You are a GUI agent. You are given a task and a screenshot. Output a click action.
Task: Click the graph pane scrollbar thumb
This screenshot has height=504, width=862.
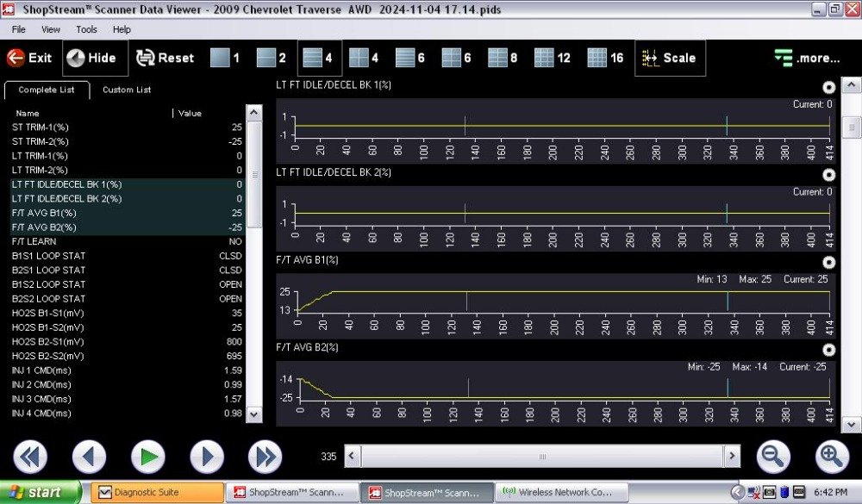[851, 128]
